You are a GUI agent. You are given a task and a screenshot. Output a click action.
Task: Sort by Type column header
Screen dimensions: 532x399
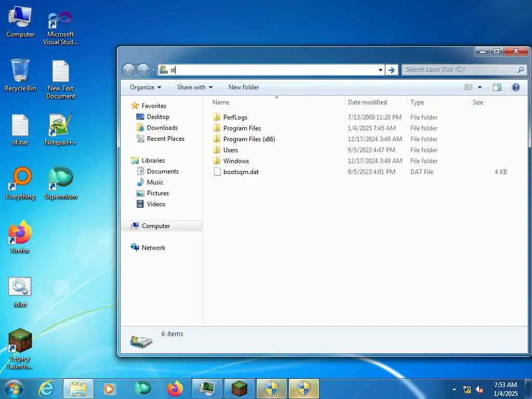tap(438, 102)
